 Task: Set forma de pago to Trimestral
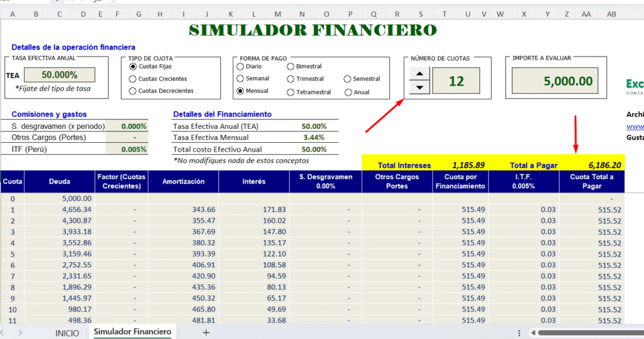(291, 79)
